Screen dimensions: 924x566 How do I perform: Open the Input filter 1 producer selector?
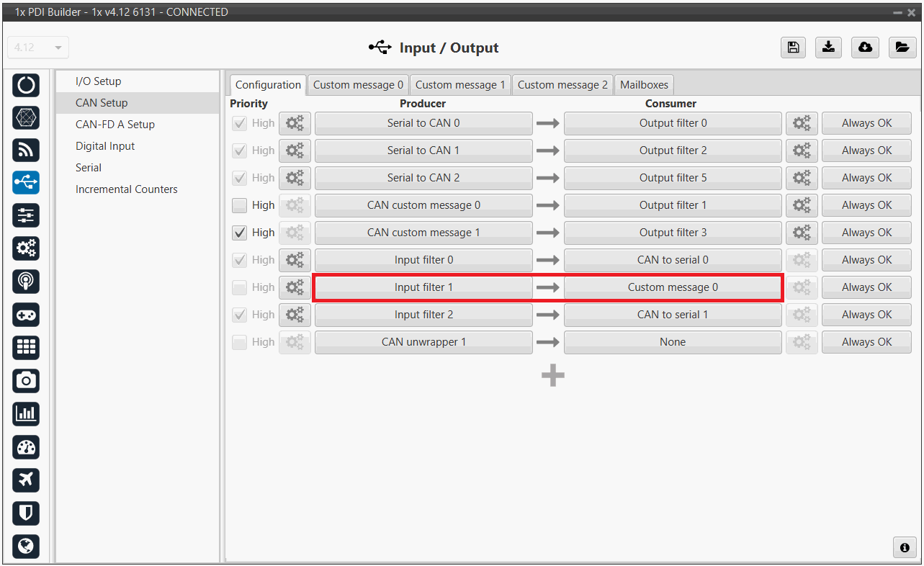pyautogui.click(x=423, y=287)
